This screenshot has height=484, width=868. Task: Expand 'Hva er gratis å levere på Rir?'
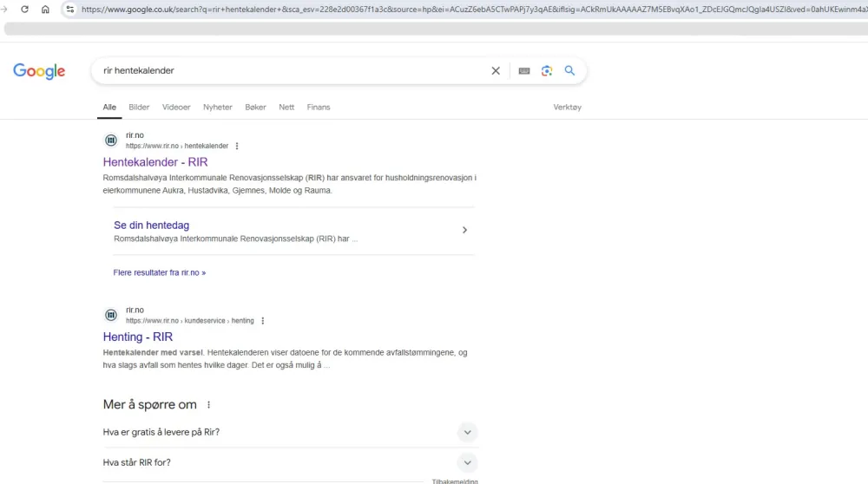(467, 432)
